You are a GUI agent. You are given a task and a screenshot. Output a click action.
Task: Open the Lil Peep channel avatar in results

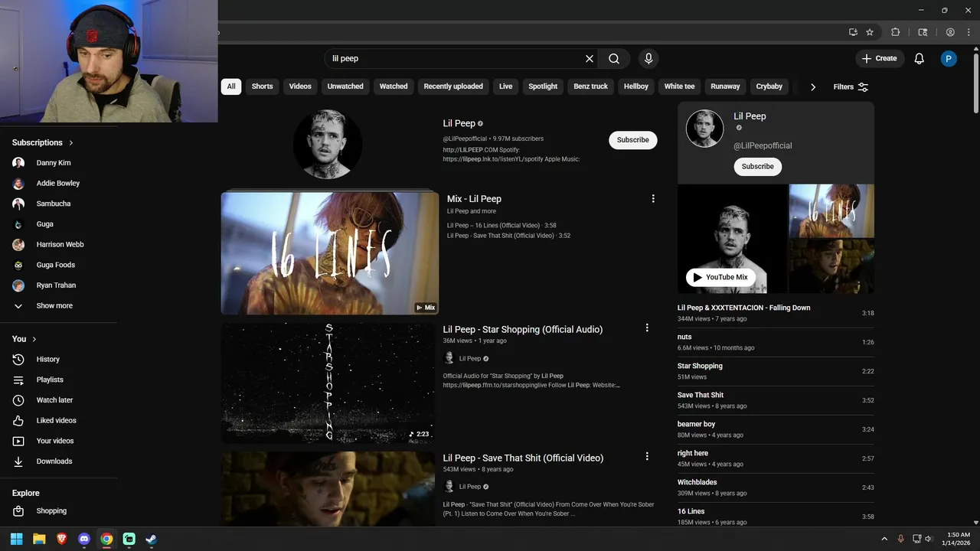328,144
